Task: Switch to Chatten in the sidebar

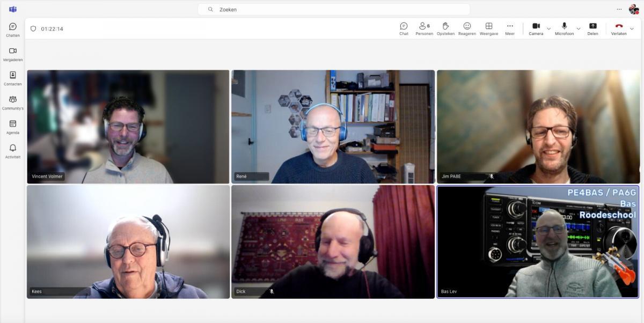Action: 13,30
